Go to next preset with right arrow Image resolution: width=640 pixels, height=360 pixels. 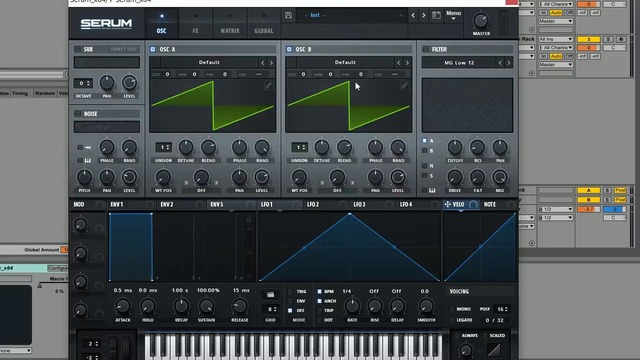point(424,16)
